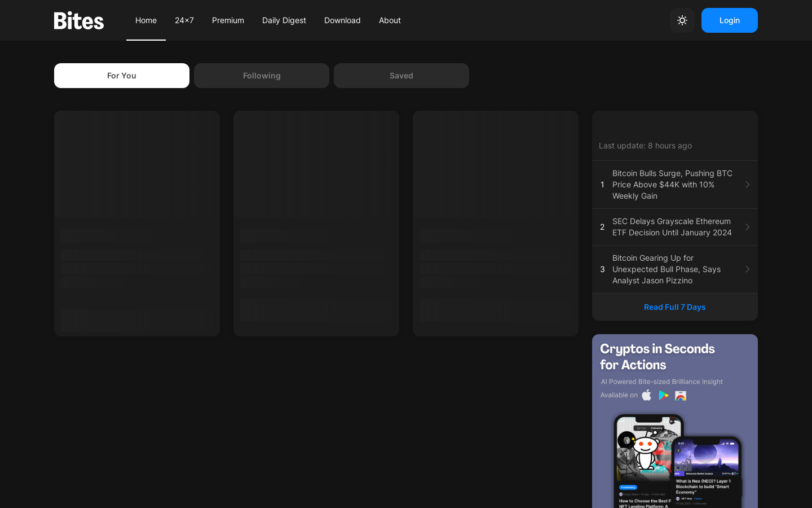
Task: Open chevron beside SEC Delays Grayscale headline
Action: (x=747, y=227)
